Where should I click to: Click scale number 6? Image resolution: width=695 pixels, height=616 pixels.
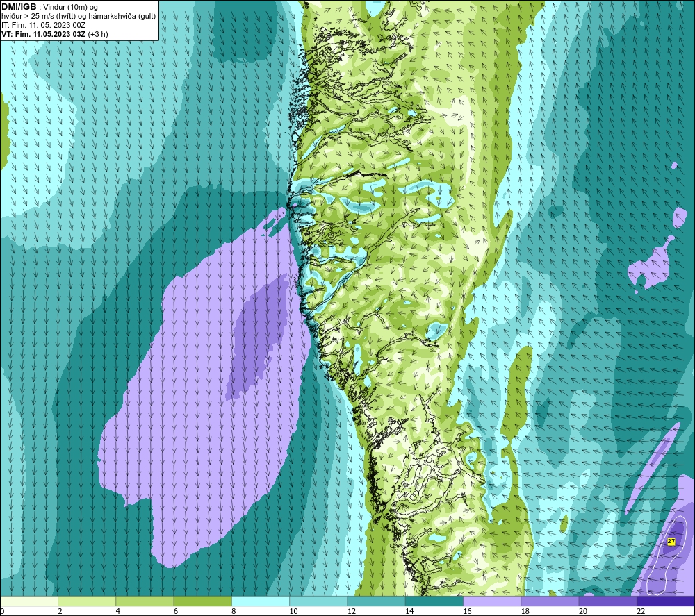[176, 611]
